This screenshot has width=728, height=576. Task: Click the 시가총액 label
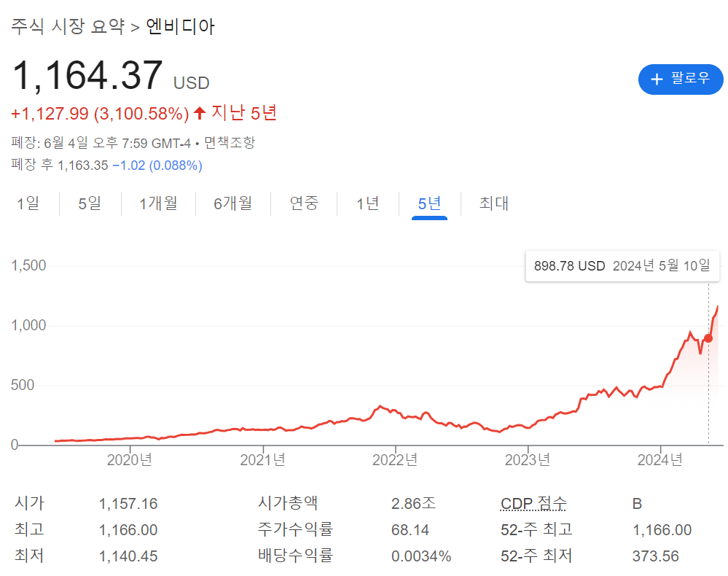[287, 503]
